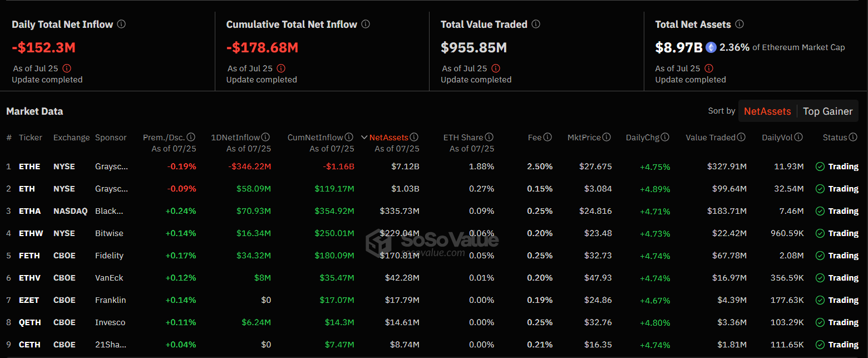Open info tooltip for NetAssets column

pos(414,137)
